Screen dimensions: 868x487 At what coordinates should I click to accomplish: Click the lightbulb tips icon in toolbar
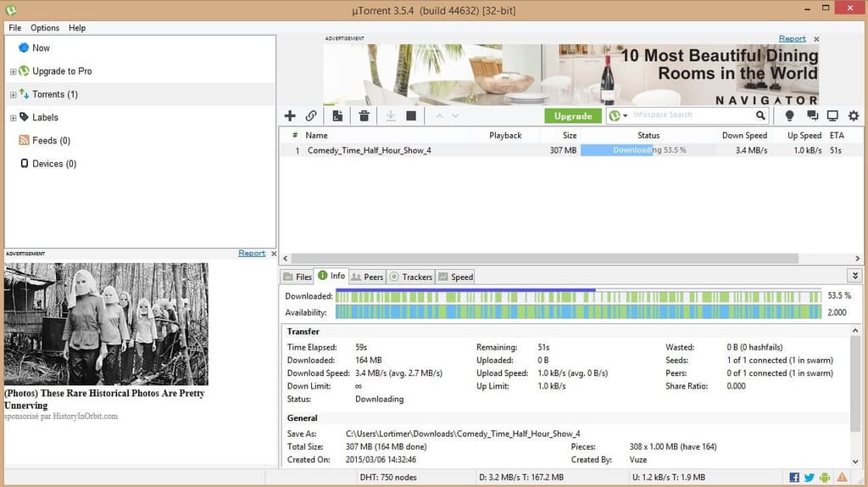[789, 115]
